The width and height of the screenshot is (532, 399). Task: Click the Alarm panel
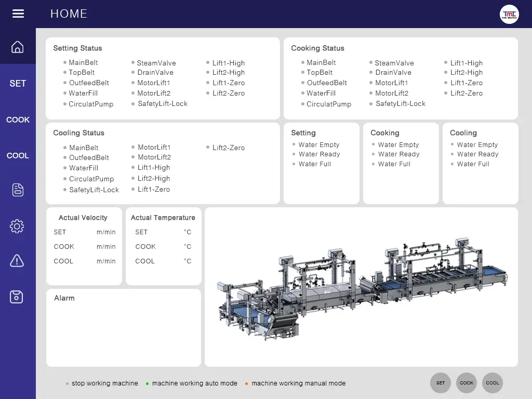point(124,328)
